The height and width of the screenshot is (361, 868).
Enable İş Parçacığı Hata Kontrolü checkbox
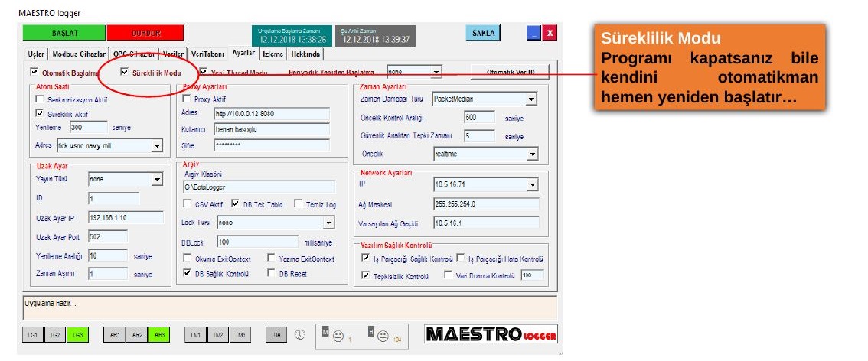(461, 259)
